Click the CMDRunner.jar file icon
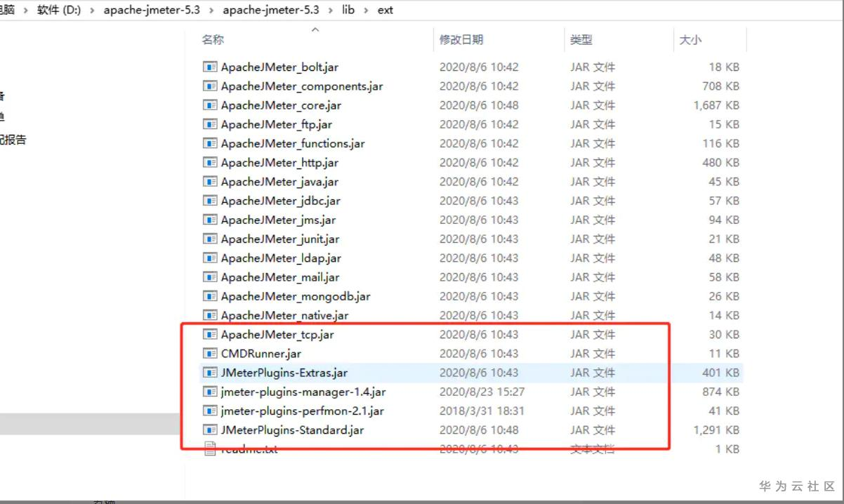Screen dimensions: 844x504 tap(209, 353)
